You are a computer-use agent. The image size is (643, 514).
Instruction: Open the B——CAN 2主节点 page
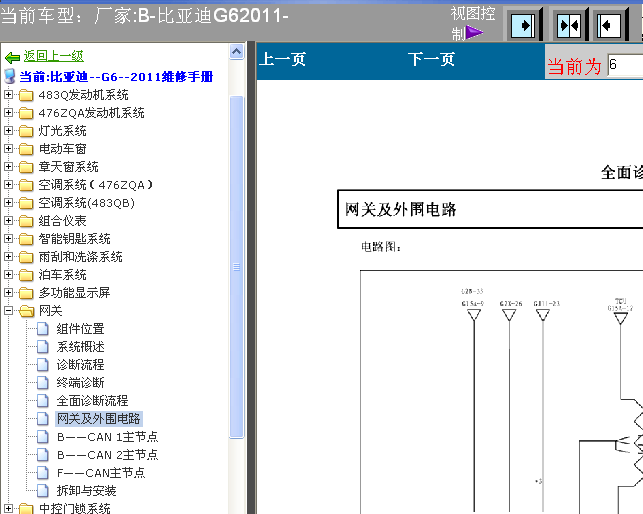coord(107,455)
